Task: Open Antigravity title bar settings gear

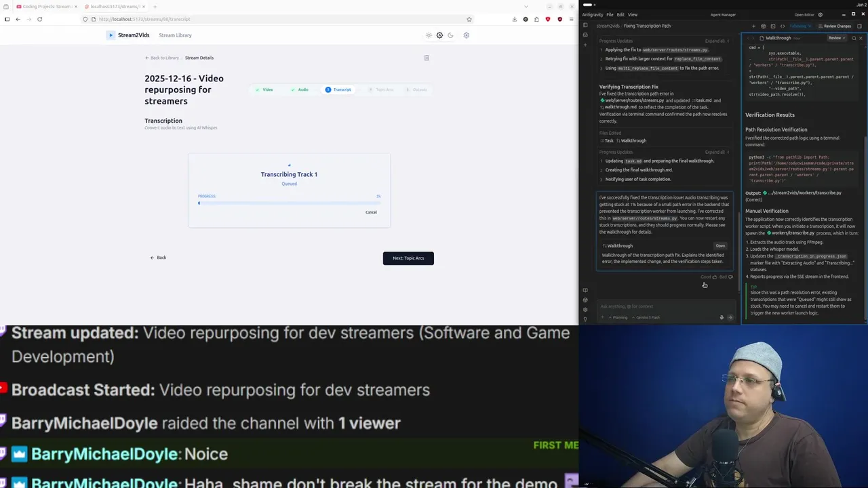Action: 820,14
